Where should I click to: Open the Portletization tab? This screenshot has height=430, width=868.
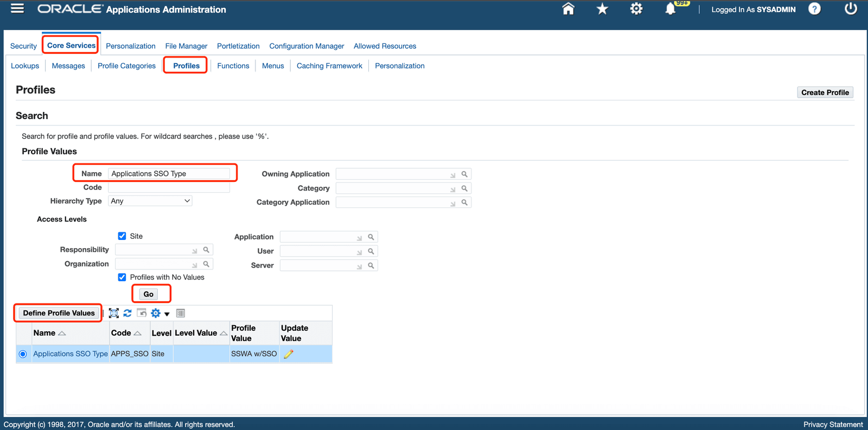[238, 46]
